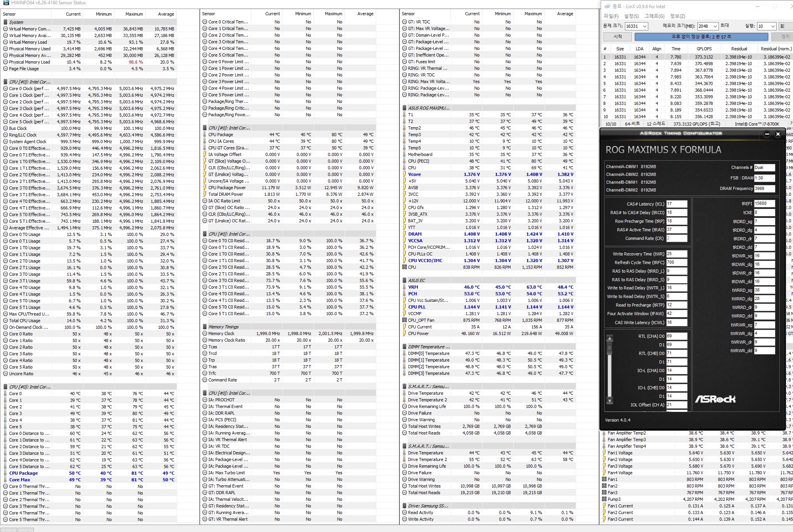Click the thermometer icon beside Core Max
793x532 pixels.
tap(5, 480)
